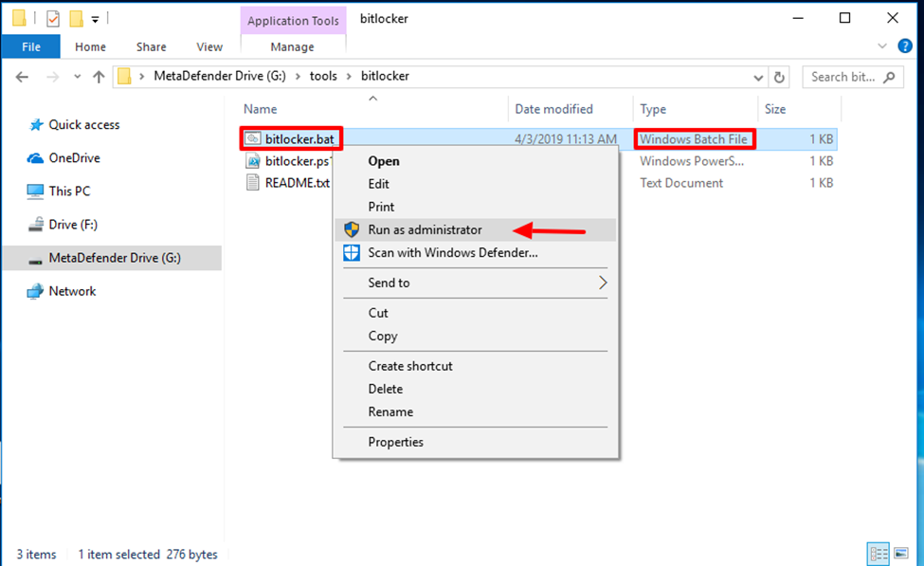Click the Back navigation arrow
This screenshot has height=566, width=924.
tap(22, 77)
